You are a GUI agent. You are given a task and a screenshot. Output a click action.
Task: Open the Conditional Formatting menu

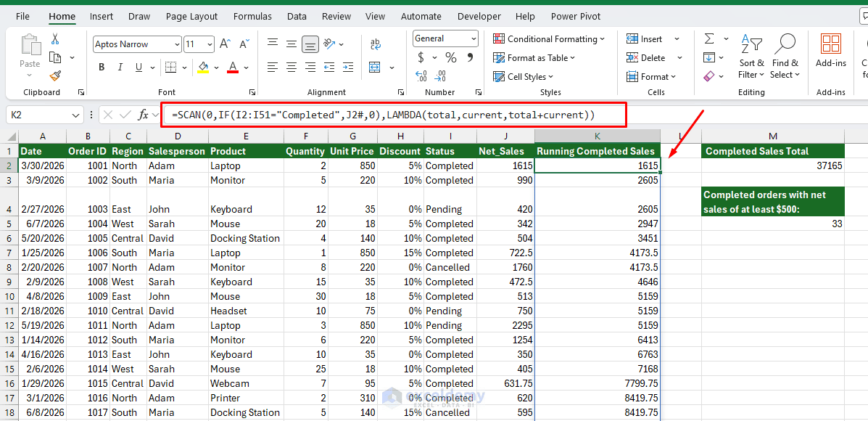tap(549, 38)
